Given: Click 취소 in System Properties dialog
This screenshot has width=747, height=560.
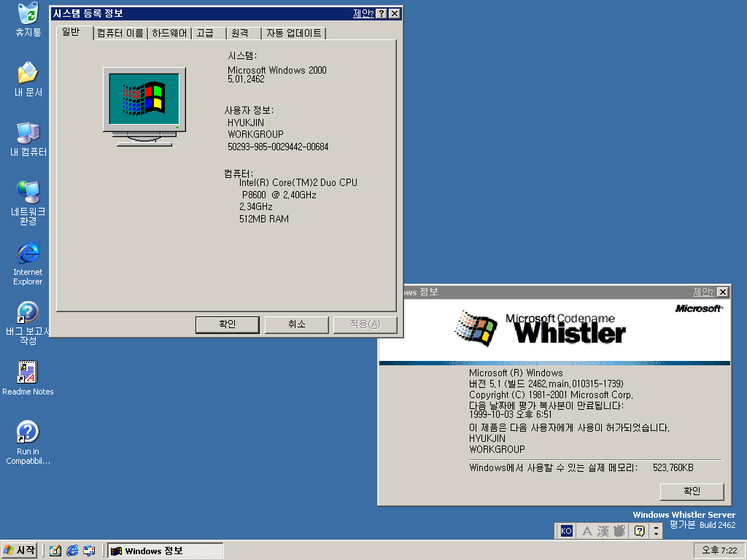Looking at the screenshot, I should [296, 324].
